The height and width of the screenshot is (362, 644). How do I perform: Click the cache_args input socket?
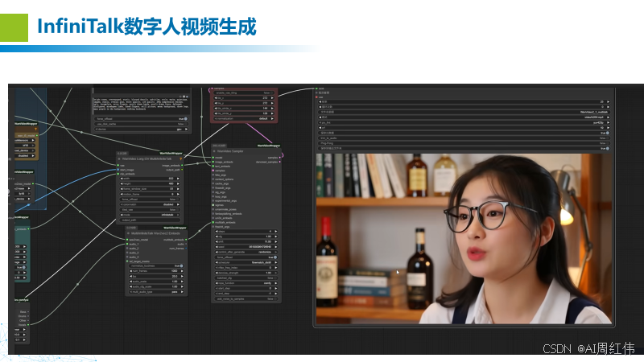click(213, 183)
